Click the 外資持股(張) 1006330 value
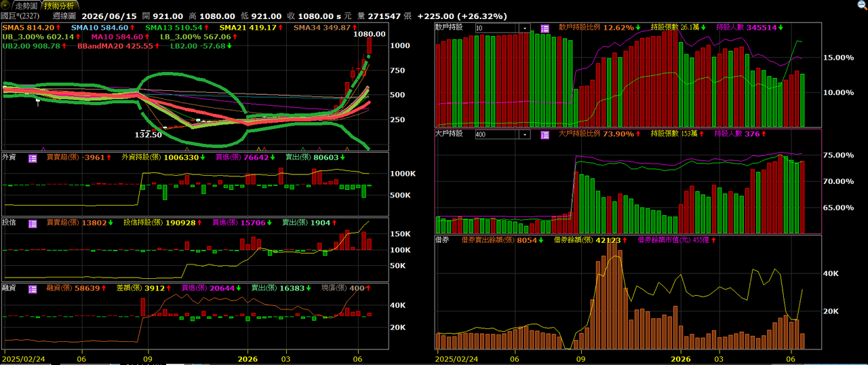Screen dimensions: 868x365 (160, 157)
